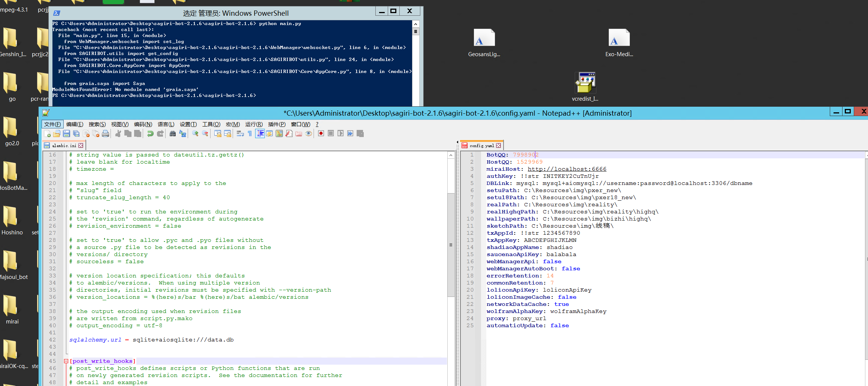Toggle show all characters (pilcrow icon)
This screenshot has height=386, width=868.
pos(249,134)
